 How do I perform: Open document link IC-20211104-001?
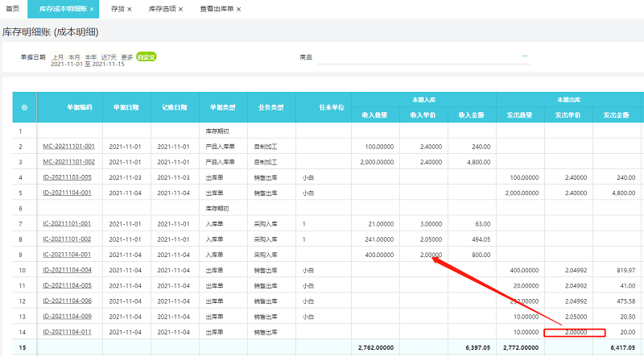[x=68, y=255]
